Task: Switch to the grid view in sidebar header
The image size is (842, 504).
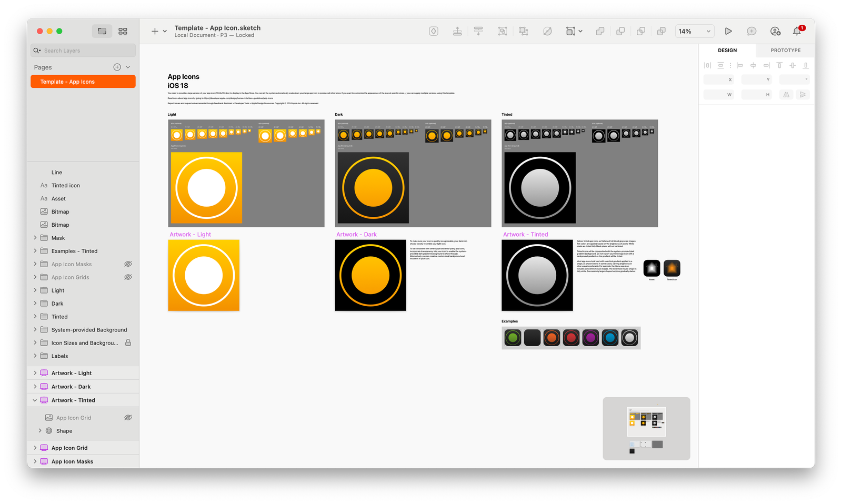Action: [123, 31]
